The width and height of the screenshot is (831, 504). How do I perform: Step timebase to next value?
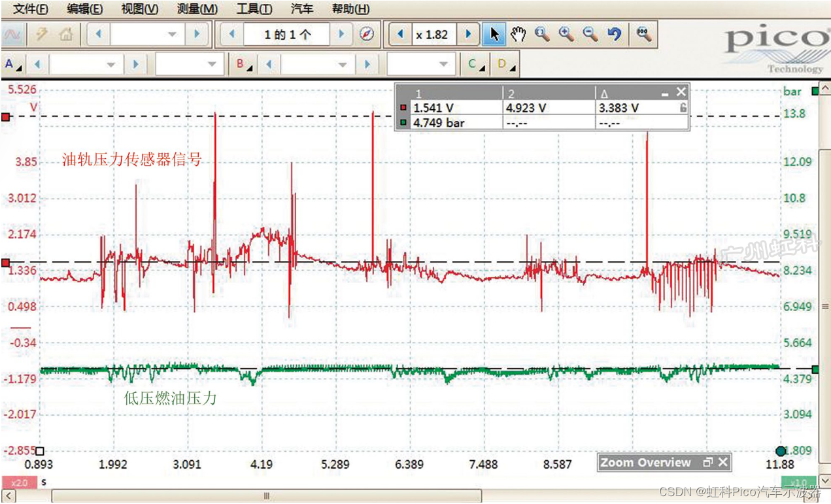(195, 34)
